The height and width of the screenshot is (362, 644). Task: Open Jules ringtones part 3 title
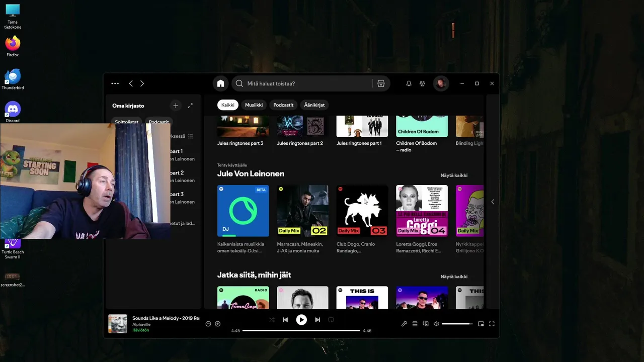tap(240, 143)
